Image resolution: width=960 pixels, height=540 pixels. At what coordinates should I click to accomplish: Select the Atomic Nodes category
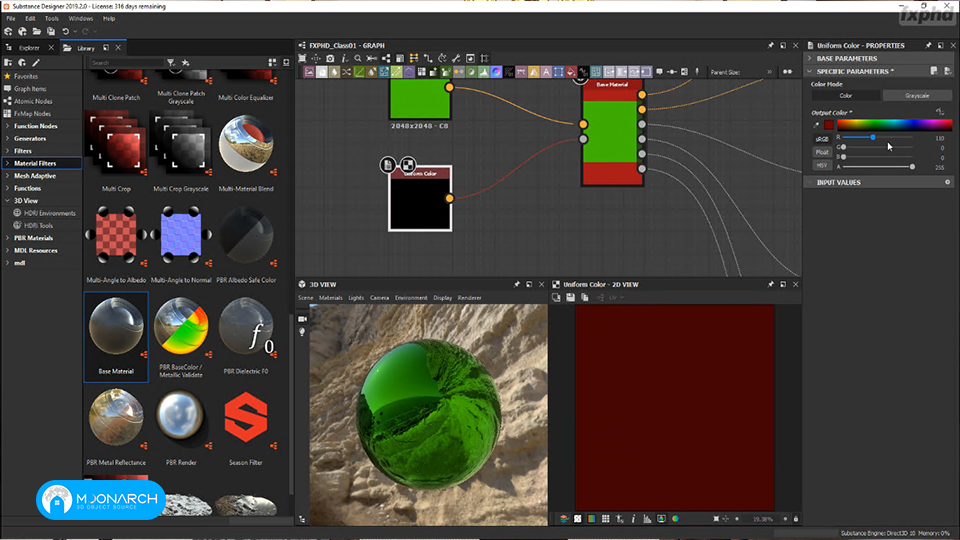pos(33,101)
